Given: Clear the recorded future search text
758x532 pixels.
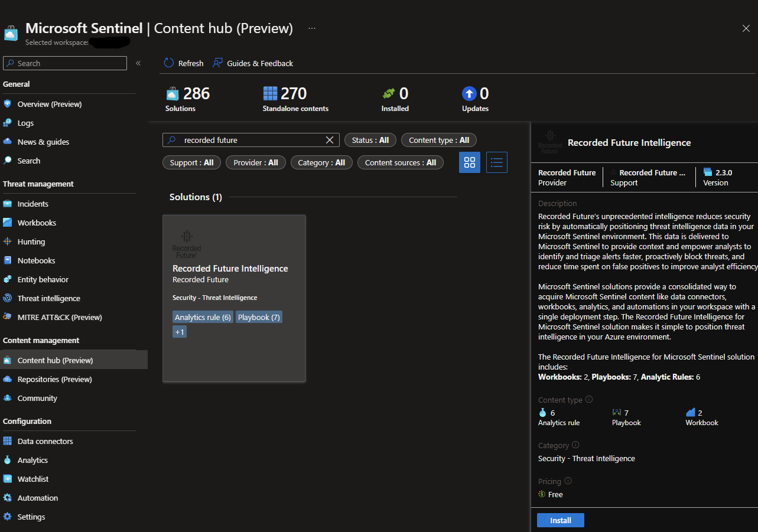Looking at the screenshot, I should [x=330, y=140].
